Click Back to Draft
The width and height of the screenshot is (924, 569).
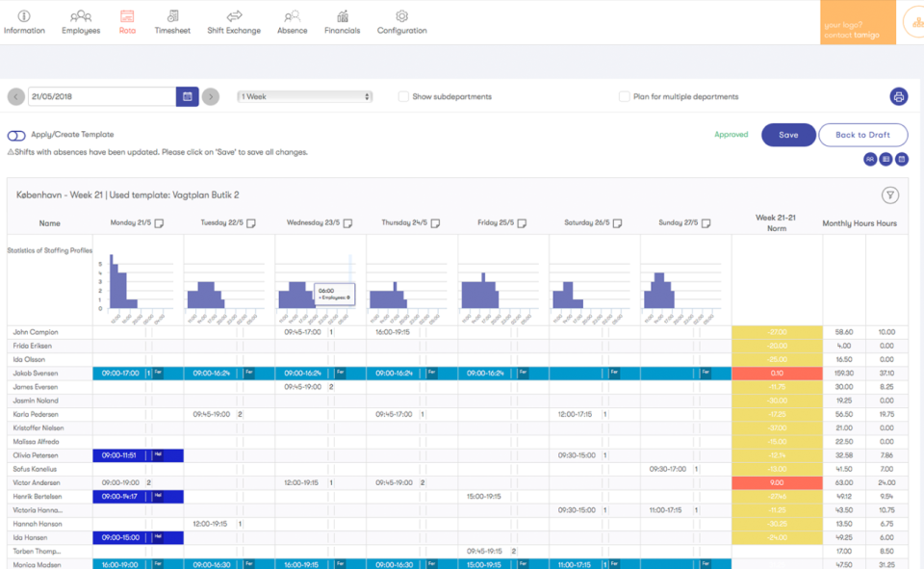point(863,135)
